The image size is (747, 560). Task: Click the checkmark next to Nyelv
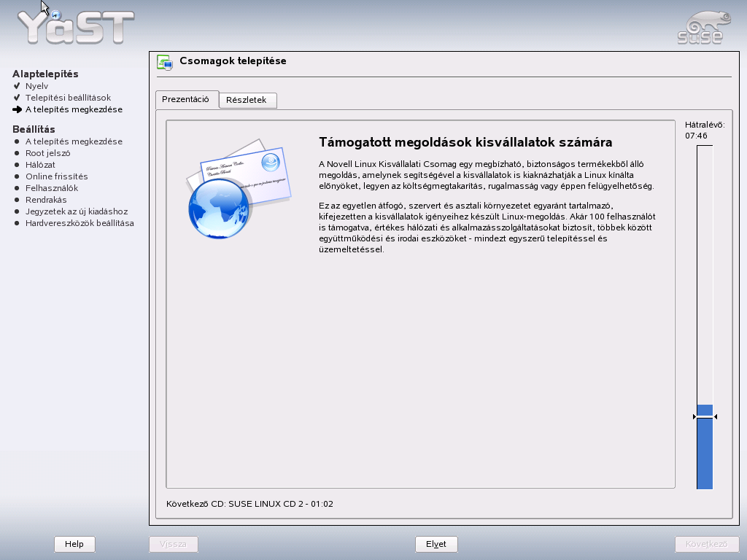tap(17, 86)
